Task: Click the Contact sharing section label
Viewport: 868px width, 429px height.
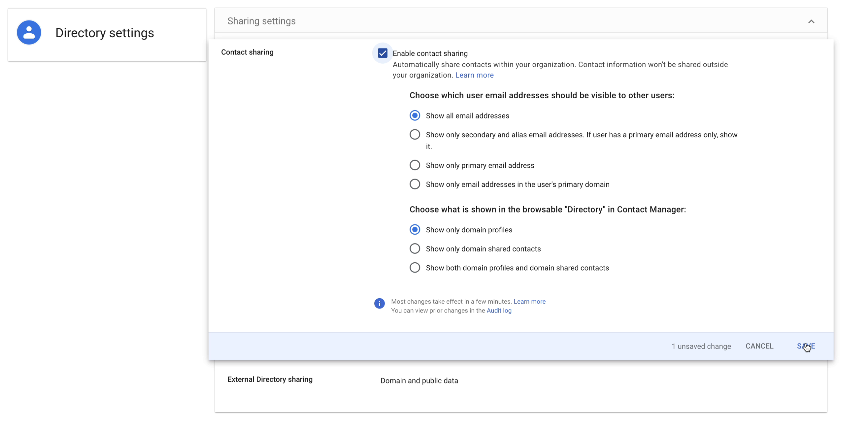Action: pyautogui.click(x=247, y=52)
